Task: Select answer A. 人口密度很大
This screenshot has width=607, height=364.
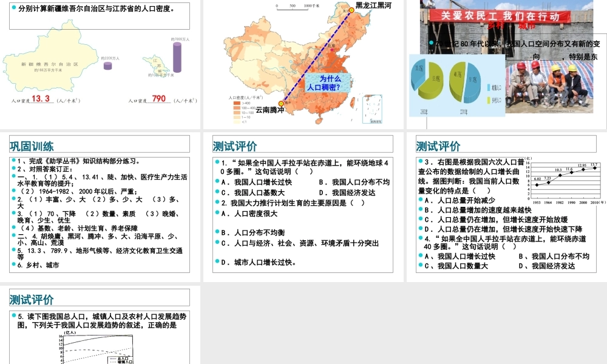Action: 249,213
